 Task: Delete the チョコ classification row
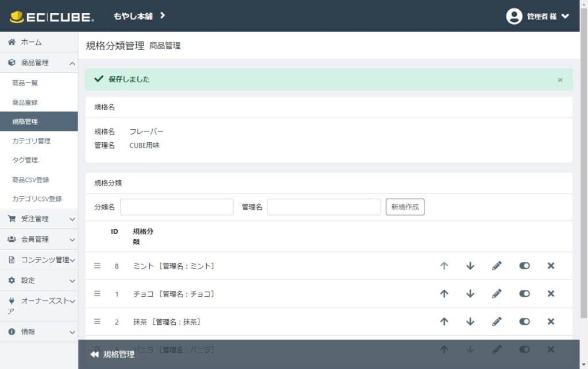tap(551, 294)
